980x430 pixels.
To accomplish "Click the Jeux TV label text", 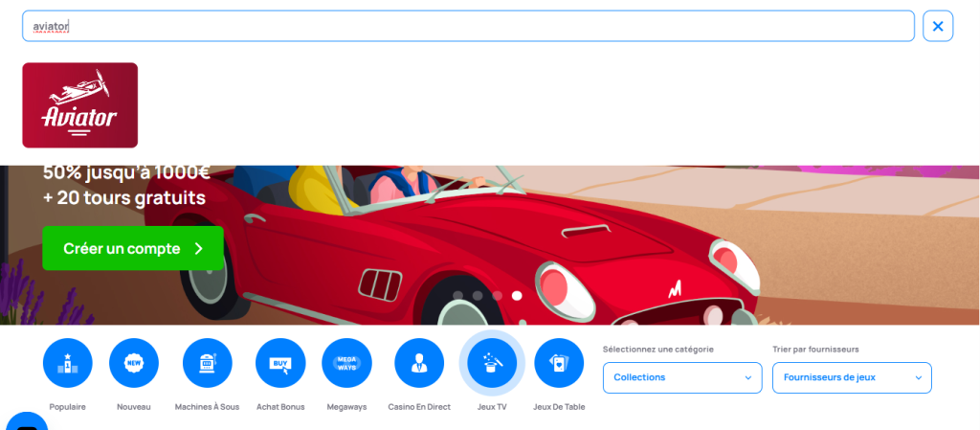I will pos(492,407).
